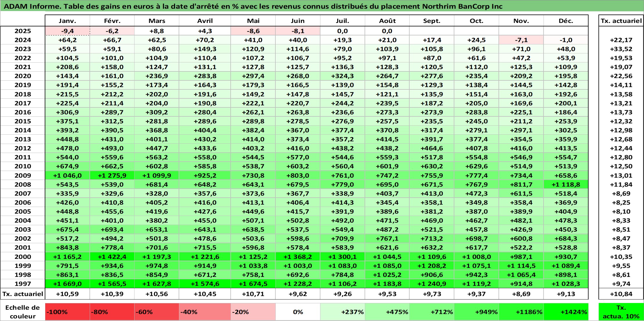Click cell +767,1 in 2002 row
The width and height of the screenshot is (644, 321).
point(387,239)
